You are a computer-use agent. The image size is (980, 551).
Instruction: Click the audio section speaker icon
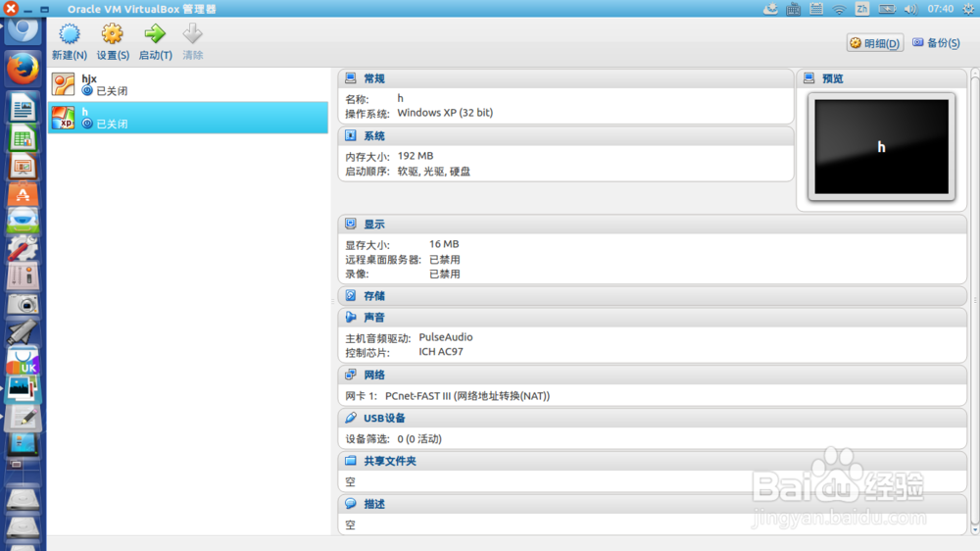[351, 317]
